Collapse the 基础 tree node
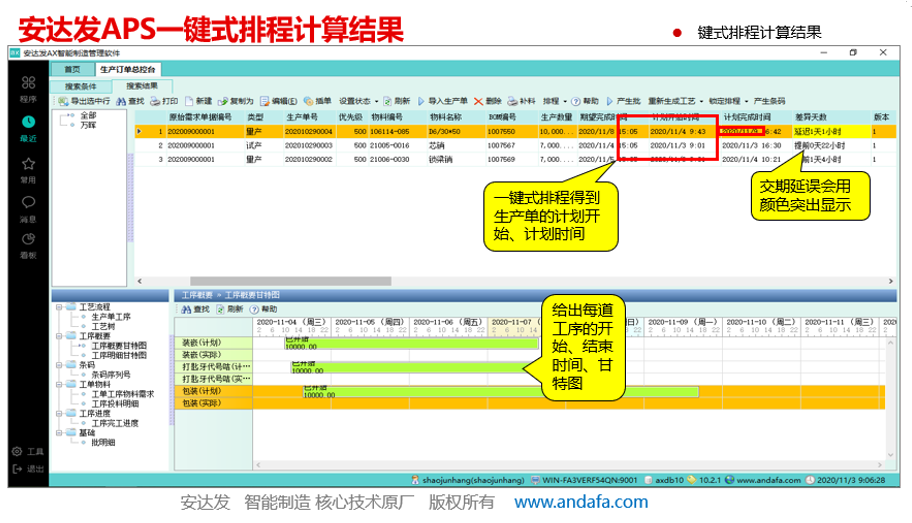This screenshot has height=523, width=912. (59, 433)
